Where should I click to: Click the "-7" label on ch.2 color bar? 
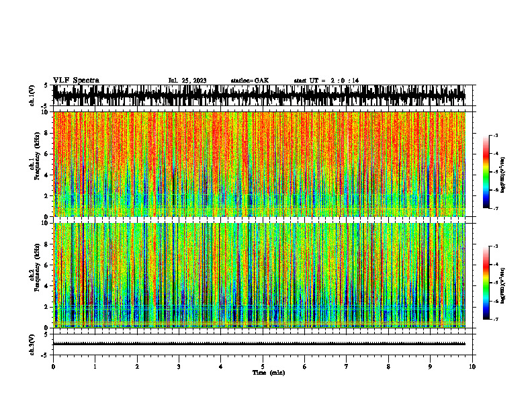(x=496, y=320)
